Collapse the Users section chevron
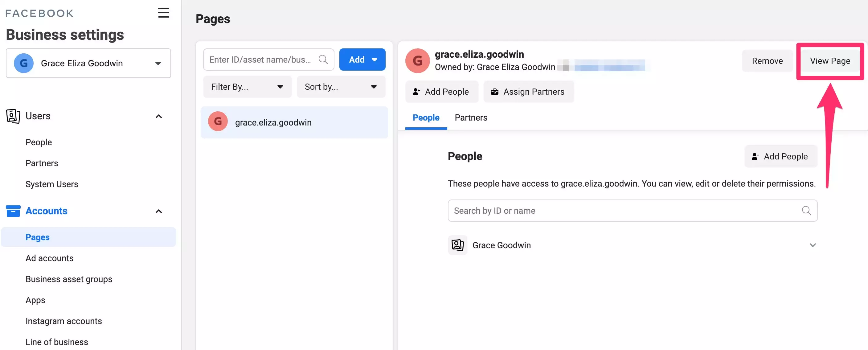Viewport: 868px width, 350px height. tap(158, 116)
